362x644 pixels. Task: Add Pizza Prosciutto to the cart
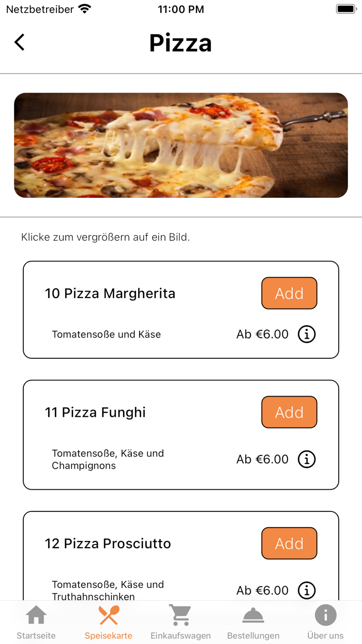[x=289, y=543]
